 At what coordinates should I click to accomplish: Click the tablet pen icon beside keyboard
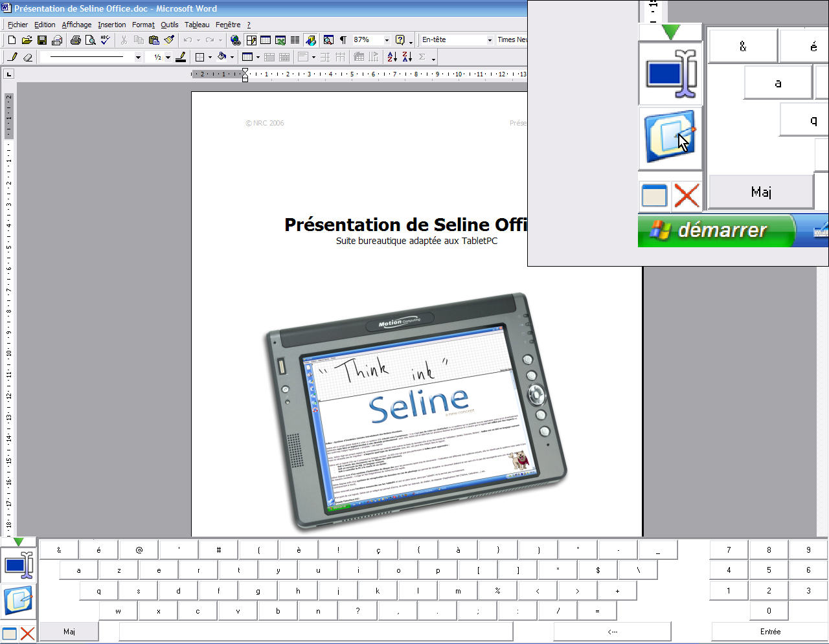tap(19, 600)
